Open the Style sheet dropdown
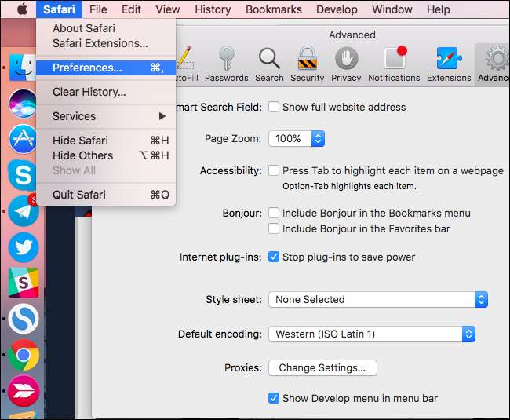Viewport: 510px width, 420px height. click(378, 299)
